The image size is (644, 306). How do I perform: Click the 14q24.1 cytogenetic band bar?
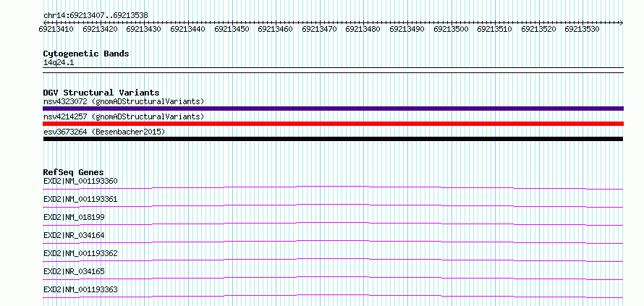tap(333, 70)
